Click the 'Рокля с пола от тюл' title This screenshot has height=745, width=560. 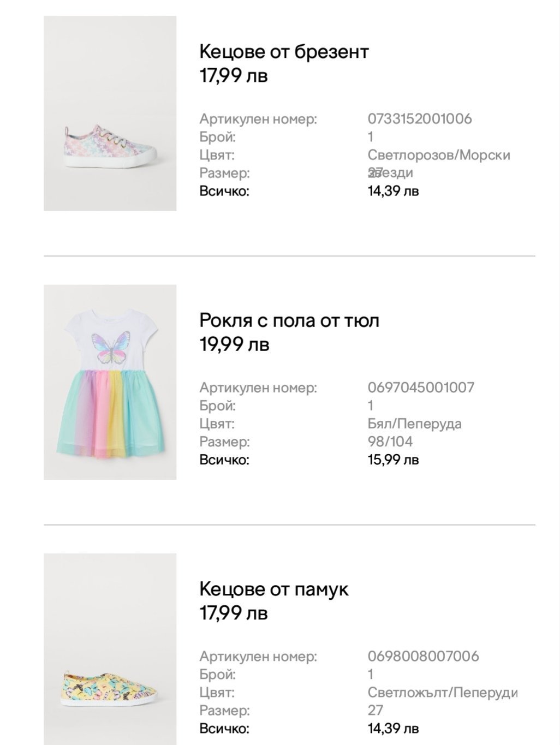click(x=289, y=320)
